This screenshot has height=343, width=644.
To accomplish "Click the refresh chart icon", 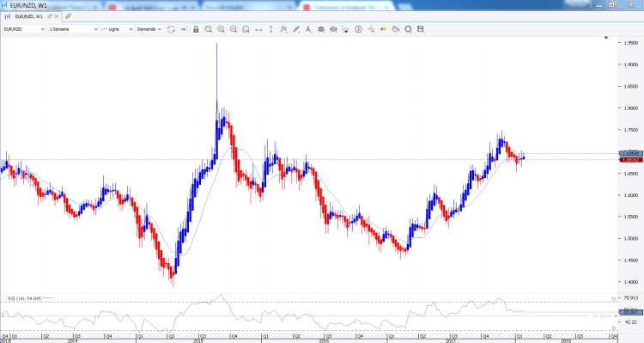I will point(171,29).
